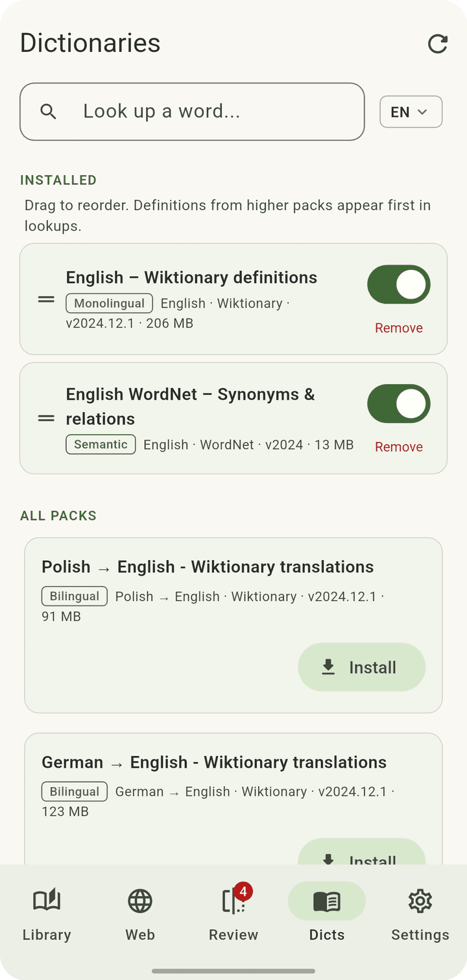Turn off the English WordNet switch
467x980 pixels.
coord(399,404)
